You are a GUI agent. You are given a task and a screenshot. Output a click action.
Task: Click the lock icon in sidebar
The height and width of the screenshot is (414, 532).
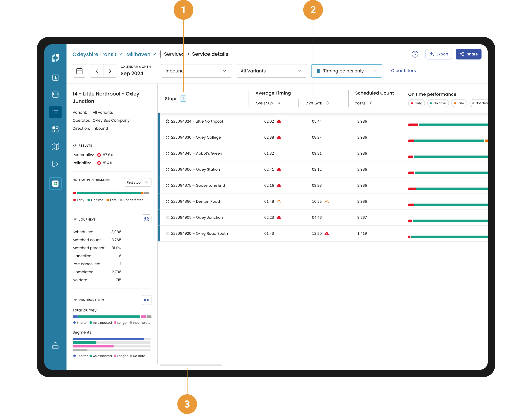click(x=55, y=346)
